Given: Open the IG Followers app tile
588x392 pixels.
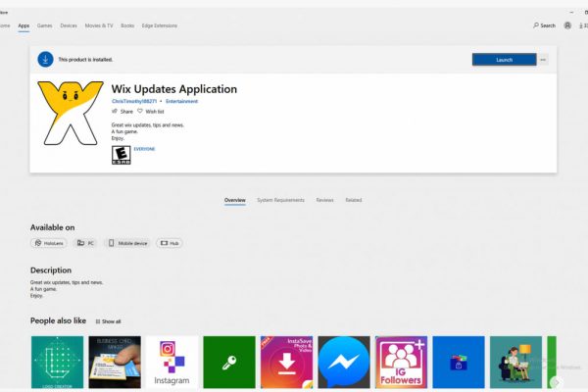Looking at the screenshot, I should 401,362.
